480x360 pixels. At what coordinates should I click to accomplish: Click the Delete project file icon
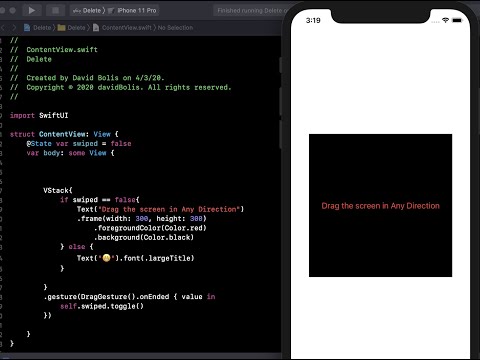[x=27, y=28]
